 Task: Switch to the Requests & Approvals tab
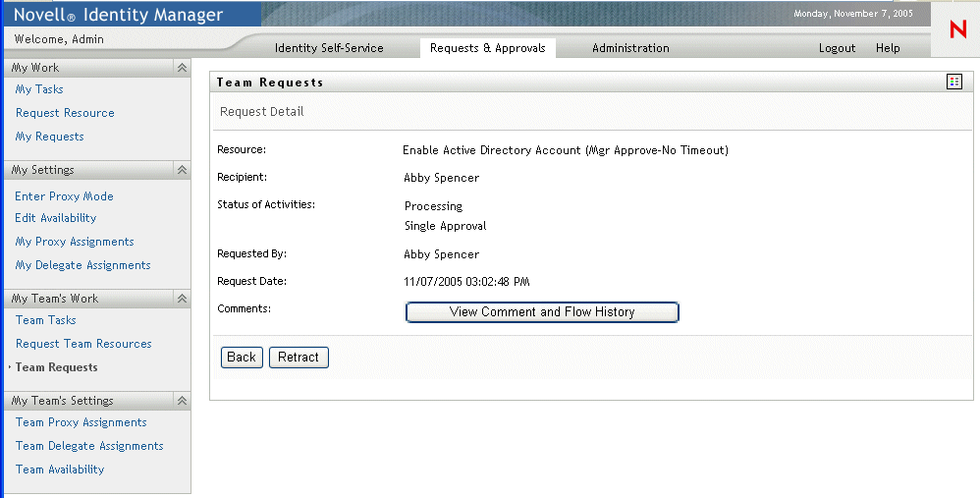(x=487, y=48)
